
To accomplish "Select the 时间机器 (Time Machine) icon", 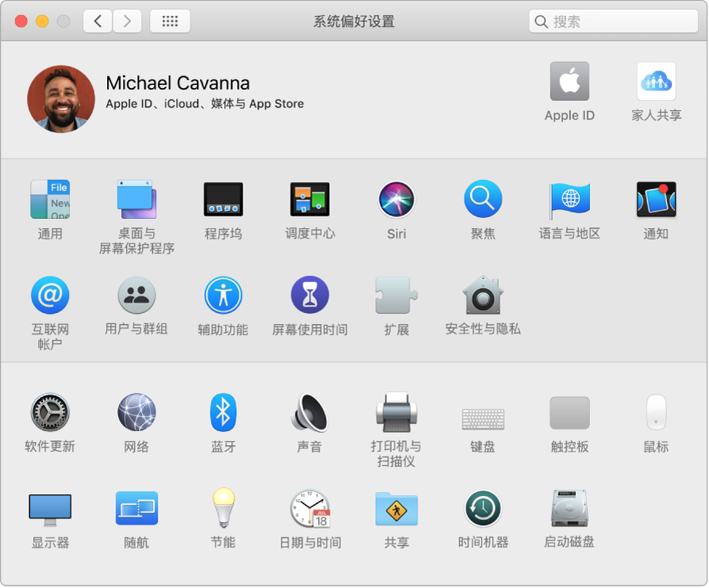I will [483, 508].
